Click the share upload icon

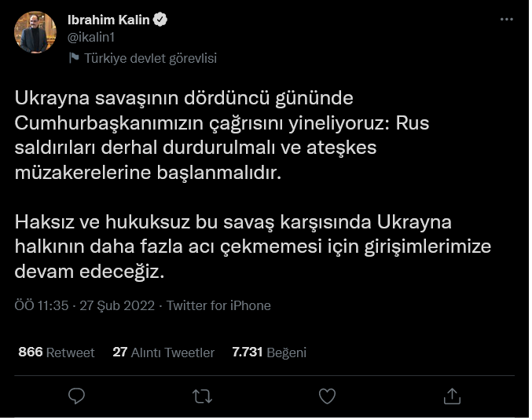[453, 396]
